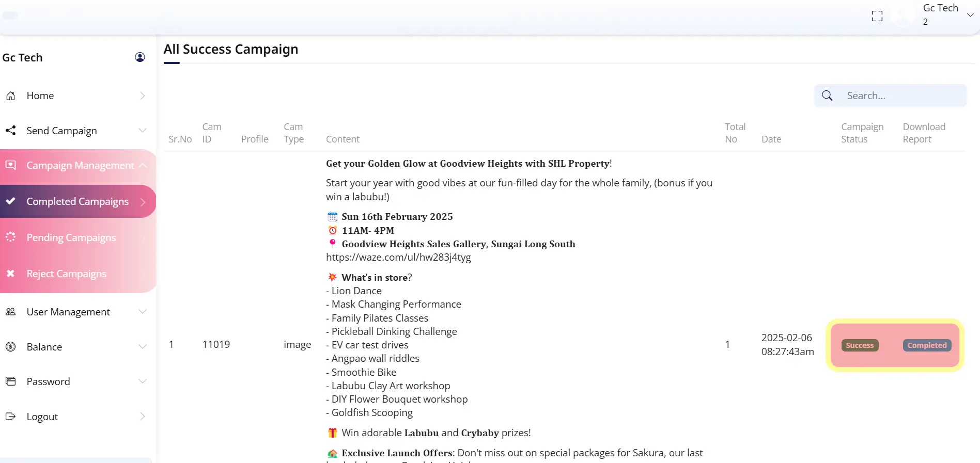
Task: Click the Sr.No column header
Action: point(180,139)
